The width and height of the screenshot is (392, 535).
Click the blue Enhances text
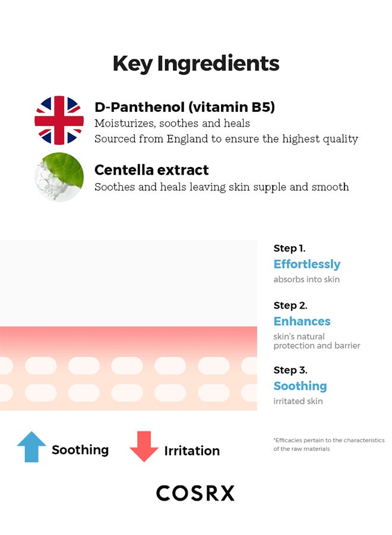point(302,321)
